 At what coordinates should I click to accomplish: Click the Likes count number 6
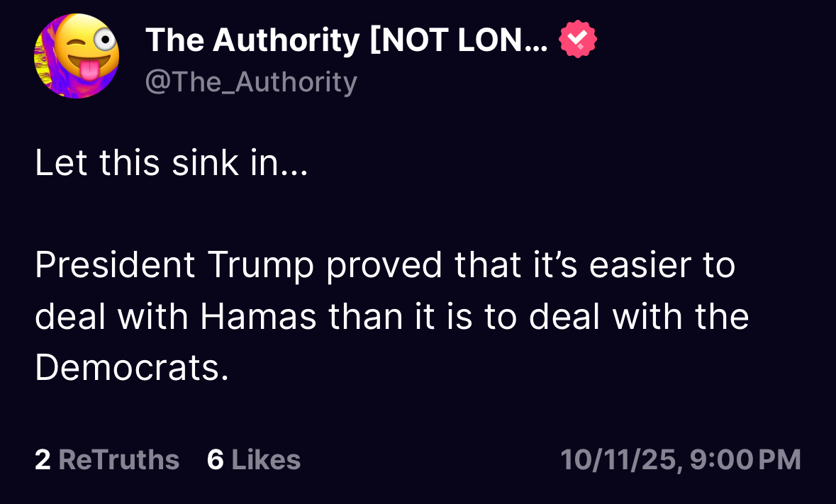click(216, 459)
